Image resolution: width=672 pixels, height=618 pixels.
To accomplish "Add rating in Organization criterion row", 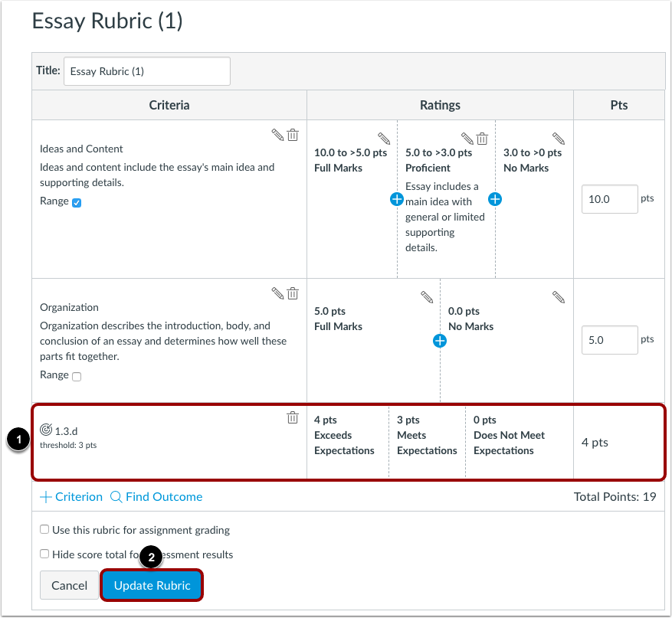I will [440, 341].
